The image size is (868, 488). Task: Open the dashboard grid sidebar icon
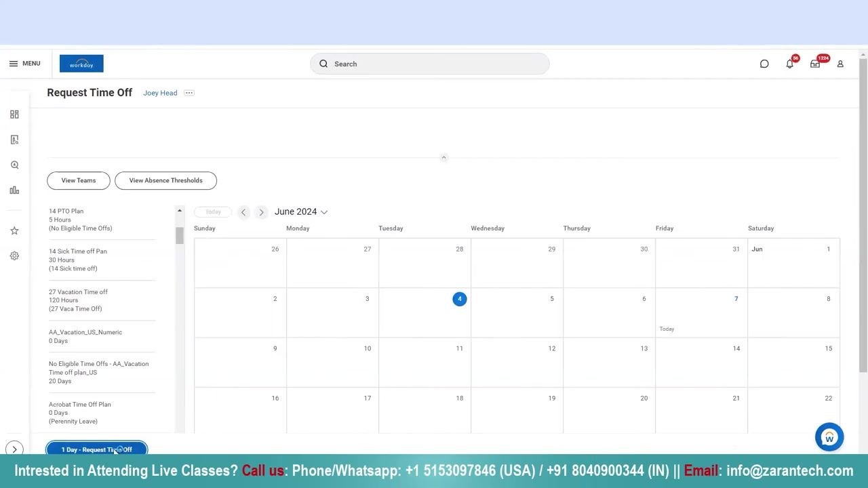pos(14,115)
